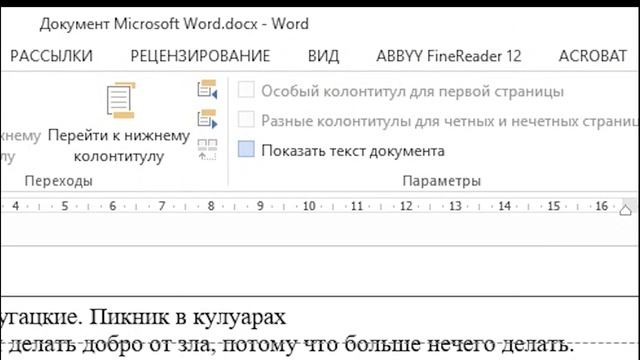The image size is (640, 360).
Task: Click 'Перейти к нижнему колонтитулу' label
Action: pyautogui.click(x=119, y=146)
